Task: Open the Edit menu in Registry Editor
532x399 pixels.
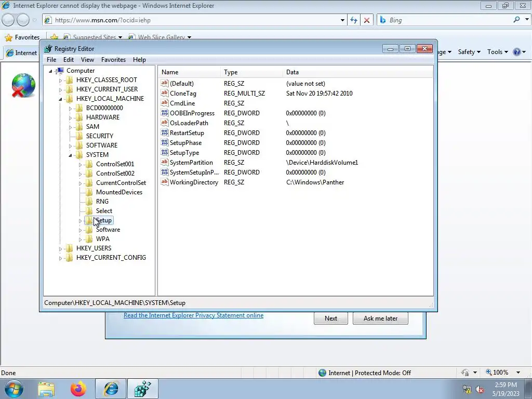Action: tap(69, 60)
